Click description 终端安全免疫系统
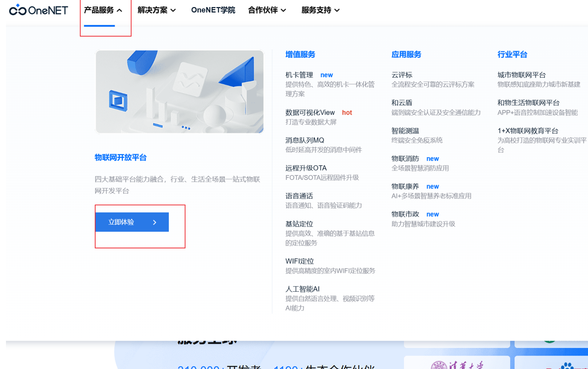The image size is (588, 369). [417, 140]
